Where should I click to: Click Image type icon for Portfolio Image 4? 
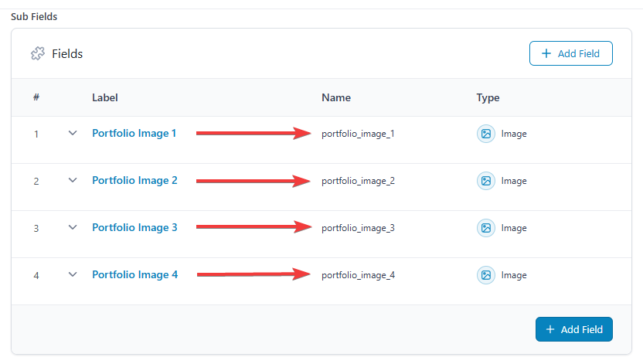tap(485, 275)
